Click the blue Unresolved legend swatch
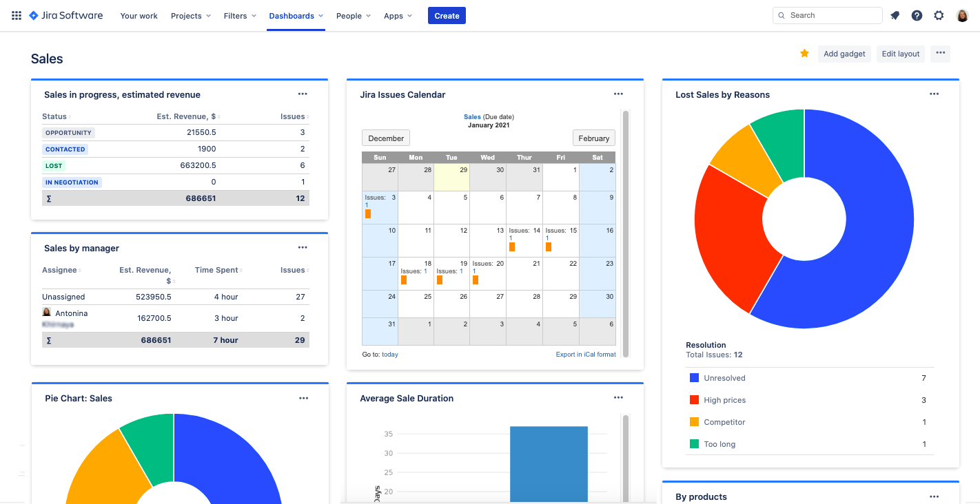980x504 pixels. (694, 378)
